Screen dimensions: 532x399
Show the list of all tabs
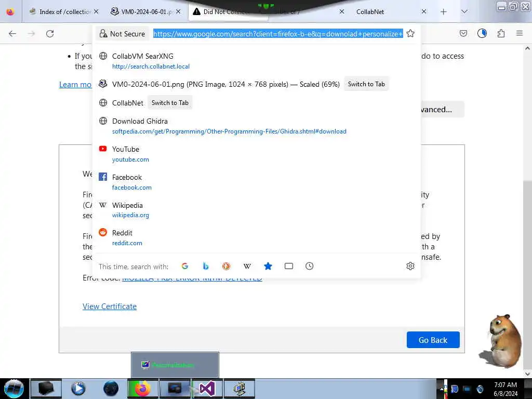pyautogui.click(x=464, y=12)
